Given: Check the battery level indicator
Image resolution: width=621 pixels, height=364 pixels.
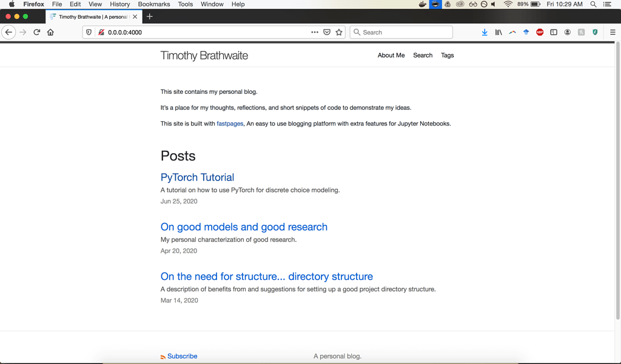Looking at the screenshot, I should [534, 4].
